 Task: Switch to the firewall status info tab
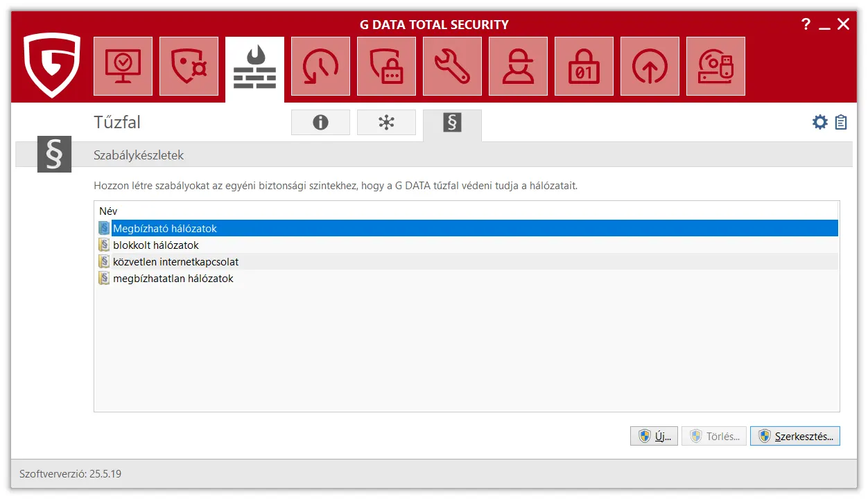320,123
